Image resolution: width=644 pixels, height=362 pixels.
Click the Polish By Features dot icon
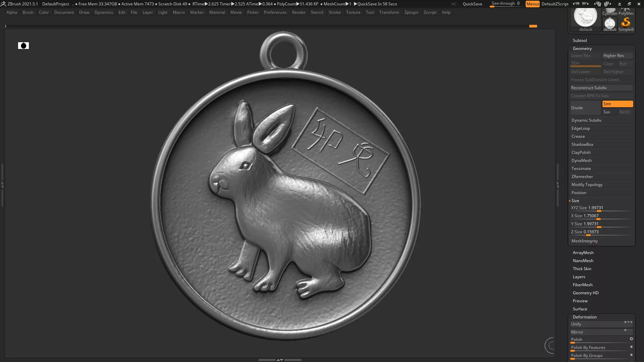click(x=631, y=347)
